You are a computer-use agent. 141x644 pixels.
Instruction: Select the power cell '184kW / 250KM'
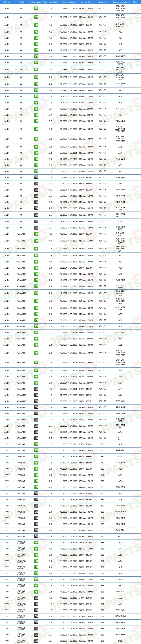pyautogui.click(x=86, y=121)
